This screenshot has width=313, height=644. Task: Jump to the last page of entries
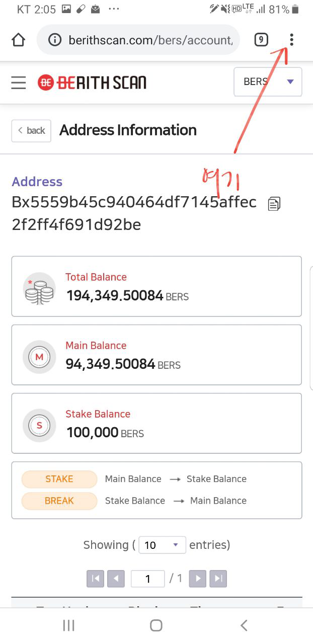point(218,579)
